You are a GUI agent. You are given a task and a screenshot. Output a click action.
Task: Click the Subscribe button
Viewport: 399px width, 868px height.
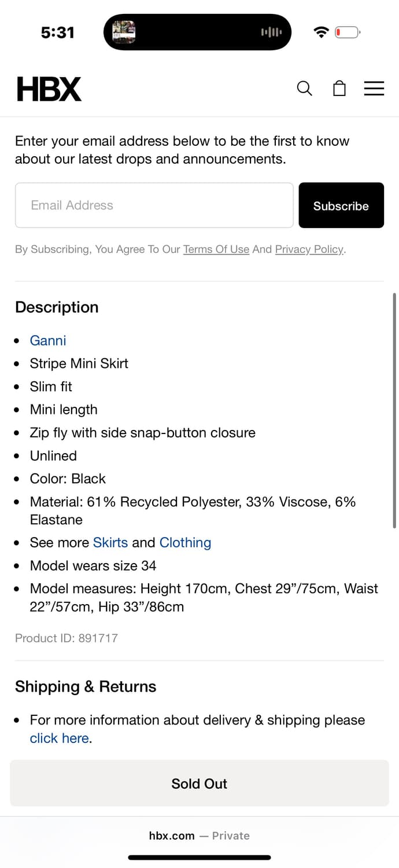tap(341, 205)
